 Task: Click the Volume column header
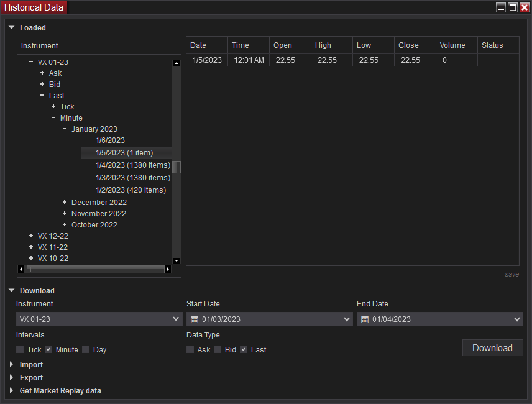point(456,45)
